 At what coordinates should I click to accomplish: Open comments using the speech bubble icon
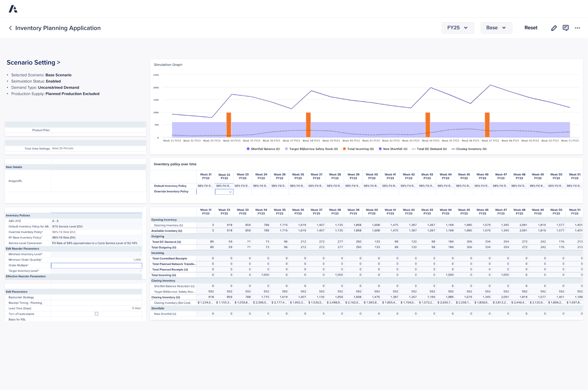(566, 28)
